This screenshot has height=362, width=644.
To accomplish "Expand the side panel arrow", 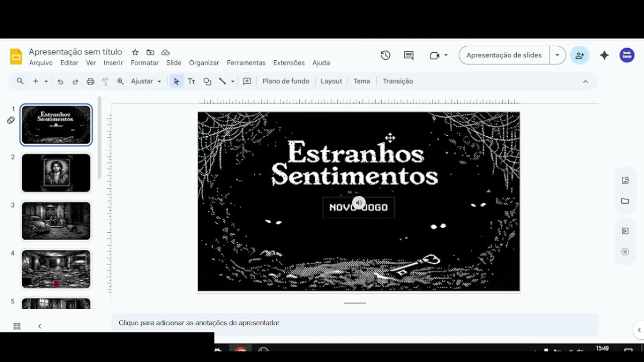I will pos(638,330).
